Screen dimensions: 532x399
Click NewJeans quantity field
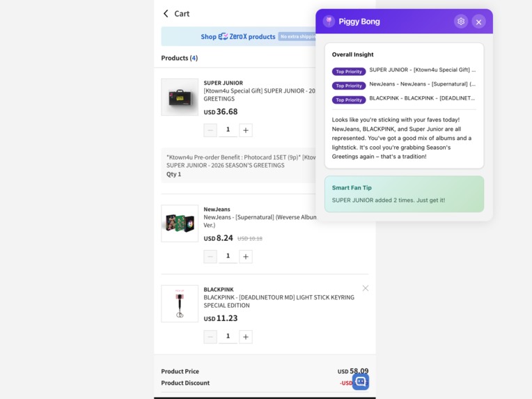(x=228, y=256)
